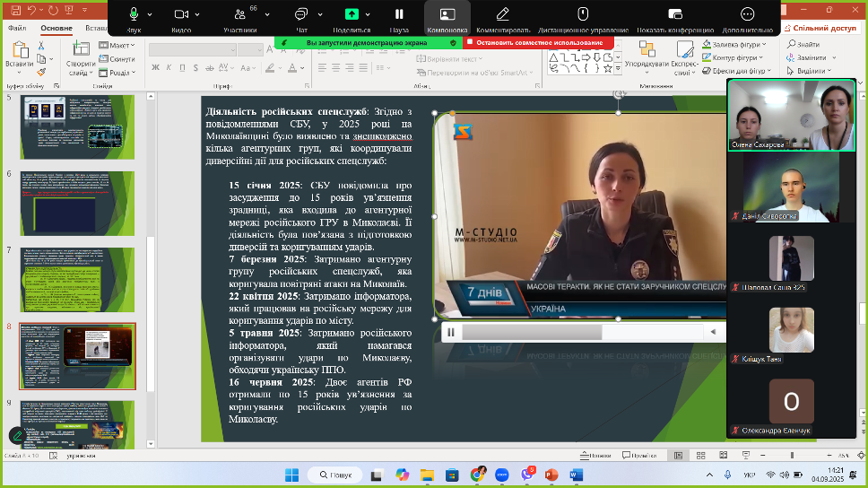Toggle video camera in Zoom toolbar
Screen dimensions: 868x488
(181, 14)
